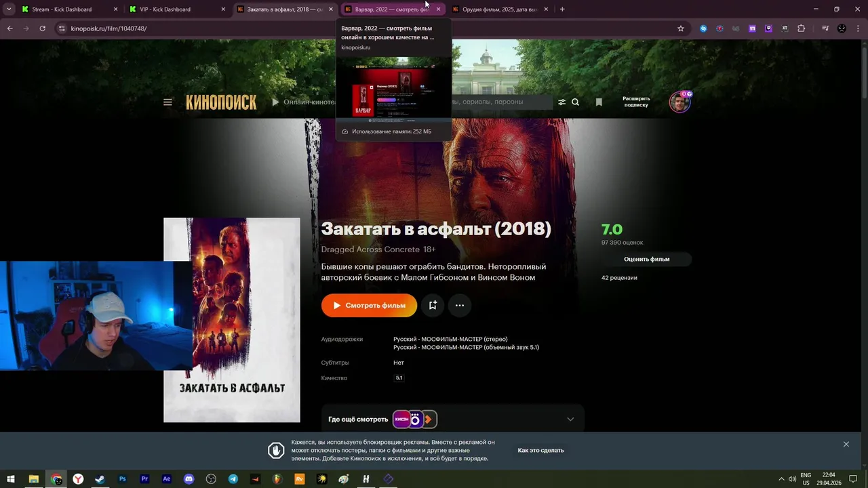Open the Онлайн-кинотеатр link

(304, 102)
